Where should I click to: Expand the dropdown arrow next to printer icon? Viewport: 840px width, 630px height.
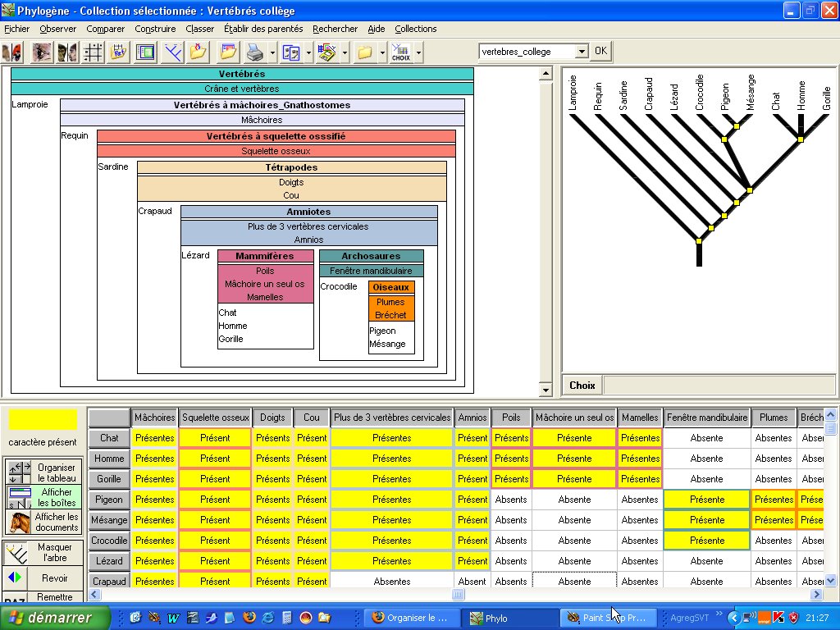[x=272, y=52]
